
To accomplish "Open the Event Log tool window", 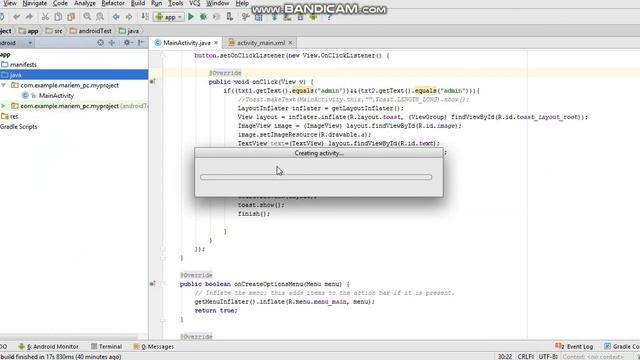I will pos(574,347).
